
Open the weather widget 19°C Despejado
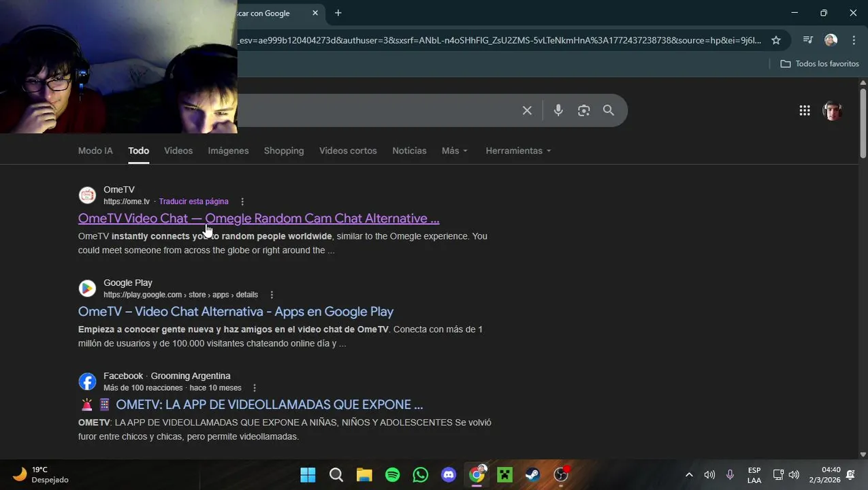(x=42, y=474)
